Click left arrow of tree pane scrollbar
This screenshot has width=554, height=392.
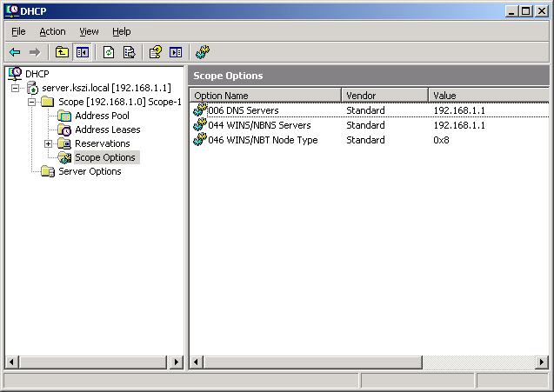[12, 362]
